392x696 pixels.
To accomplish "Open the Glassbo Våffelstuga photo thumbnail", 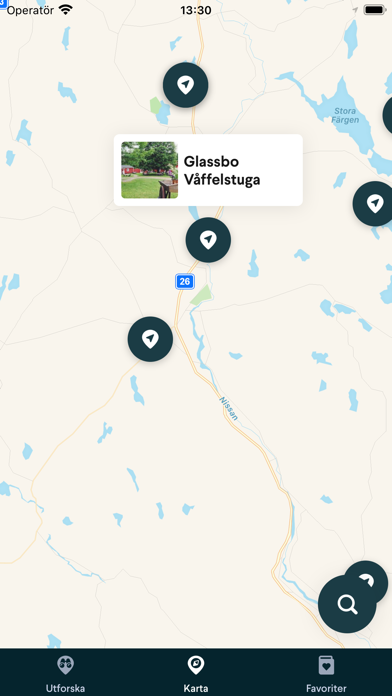I will click(x=150, y=170).
